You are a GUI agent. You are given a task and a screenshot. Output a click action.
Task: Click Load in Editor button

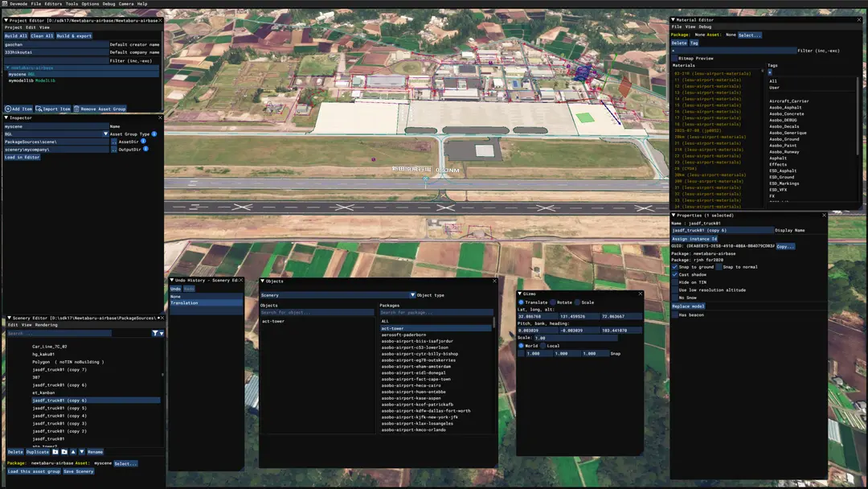23,158
